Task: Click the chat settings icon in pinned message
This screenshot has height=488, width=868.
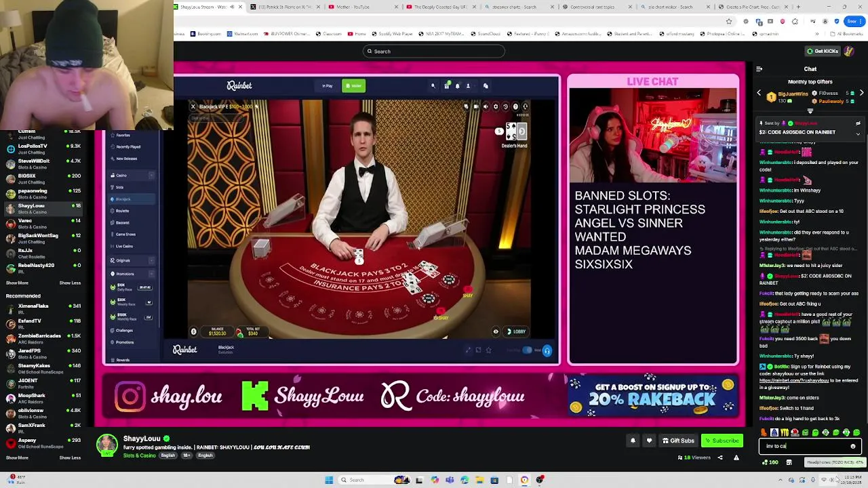Action: (858, 123)
